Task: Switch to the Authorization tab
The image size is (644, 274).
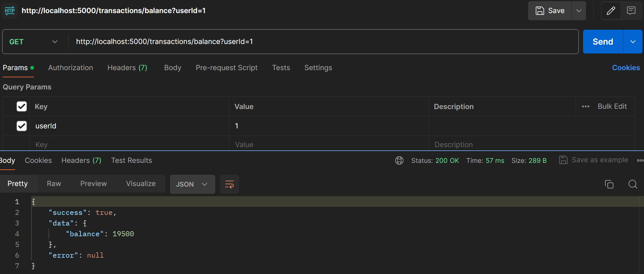Action: [70, 68]
